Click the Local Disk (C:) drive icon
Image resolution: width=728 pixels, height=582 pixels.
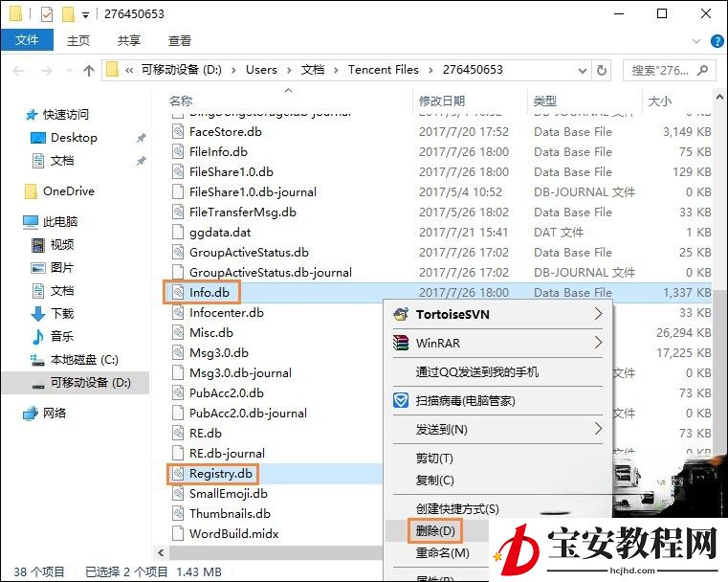(x=38, y=360)
